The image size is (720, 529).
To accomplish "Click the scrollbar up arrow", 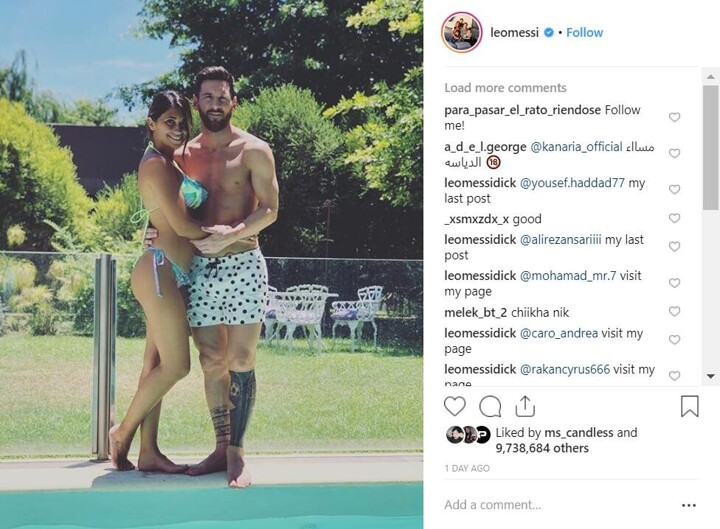I will tap(710, 77).
